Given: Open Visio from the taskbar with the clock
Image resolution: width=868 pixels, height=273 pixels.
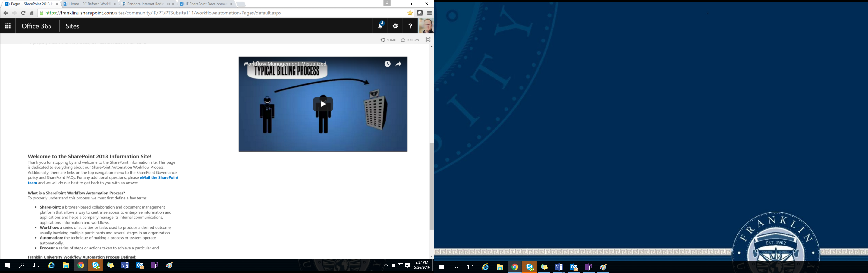Looking at the screenshot, I should (x=125, y=265).
